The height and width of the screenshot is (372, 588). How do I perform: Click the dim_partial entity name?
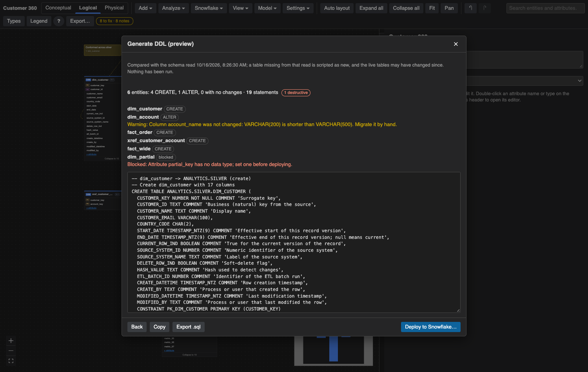[x=141, y=157]
